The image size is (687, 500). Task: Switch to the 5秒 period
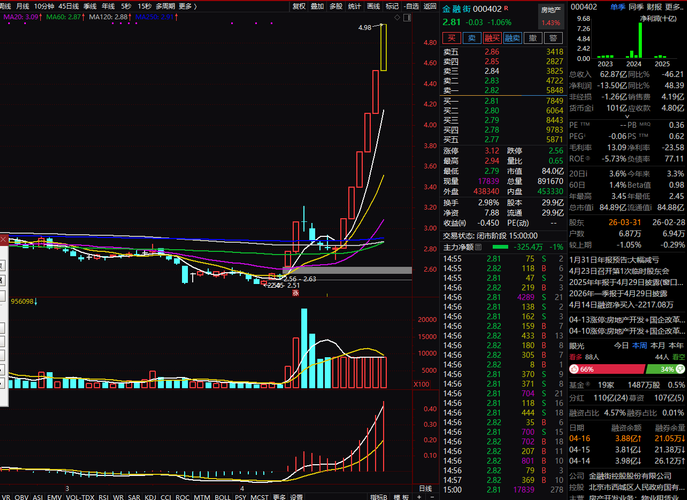coord(126,6)
